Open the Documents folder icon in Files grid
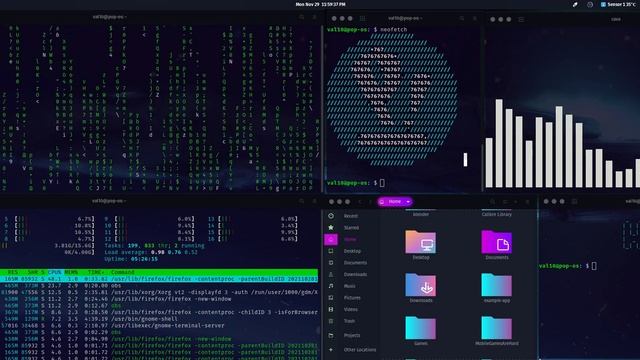This screenshot has height=360, width=640. tap(496, 242)
